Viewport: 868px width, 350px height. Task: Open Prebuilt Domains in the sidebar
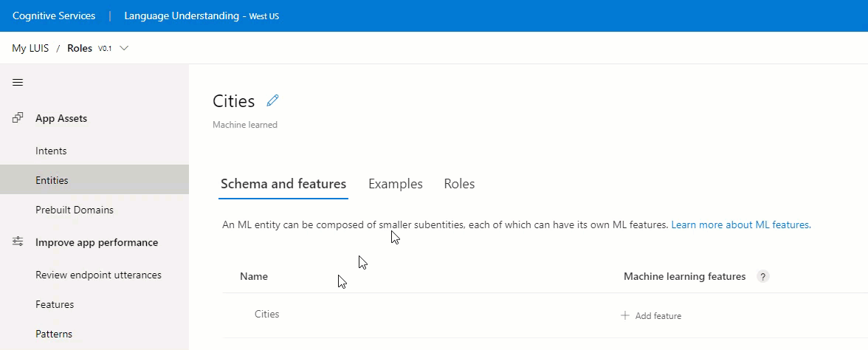tap(75, 210)
